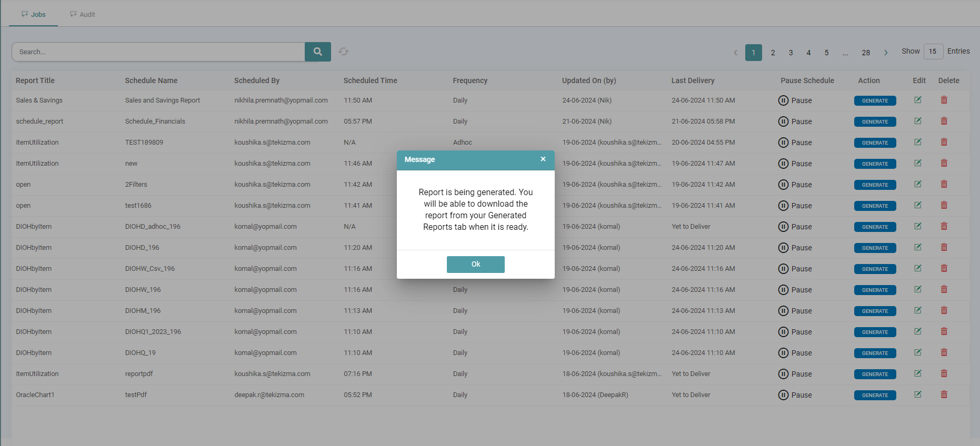Image resolution: width=980 pixels, height=446 pixels.
Task: Switch to the Audit tab
Action: 83,14
